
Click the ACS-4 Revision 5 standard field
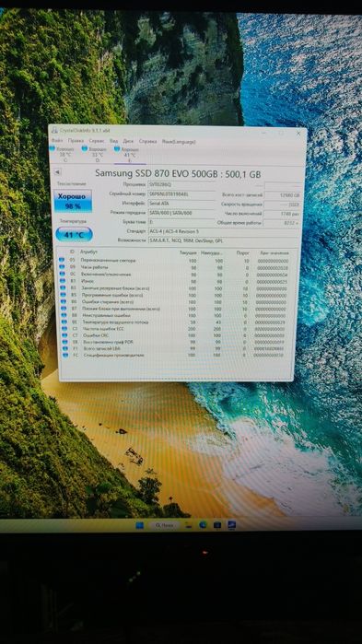point(224,231)
